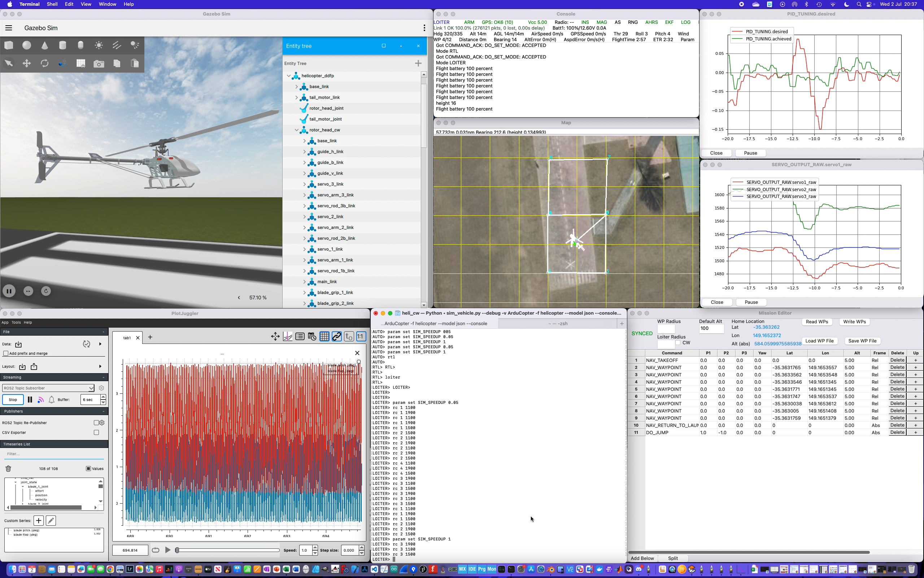Enable CSV Exporter checkbox
Screen dimensions: 924x578
(96, 433)
